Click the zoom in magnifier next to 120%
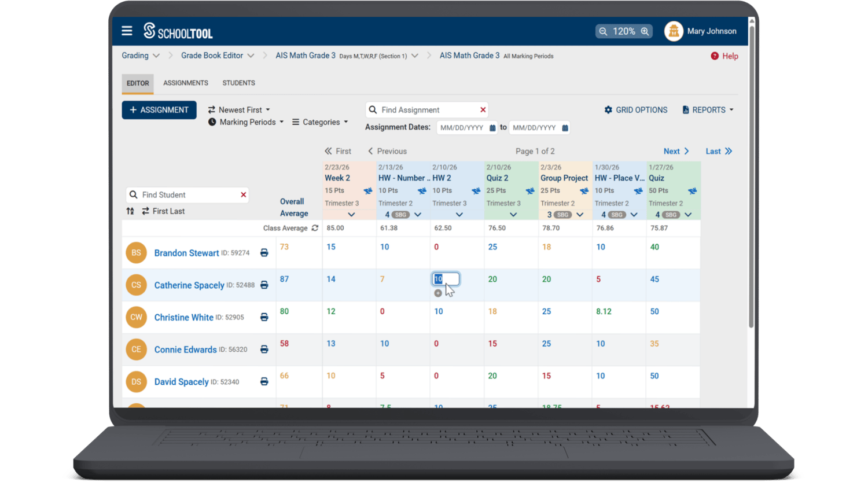 [645, 31]
